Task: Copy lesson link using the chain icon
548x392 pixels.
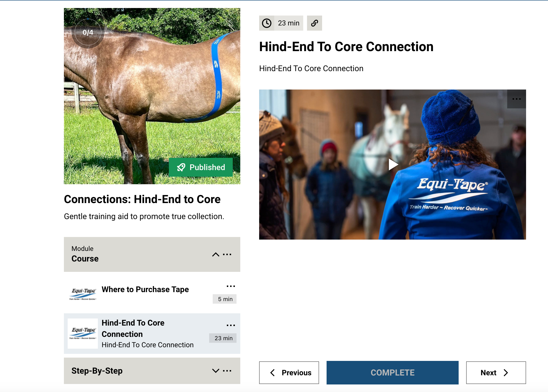Action: point(314,23)
